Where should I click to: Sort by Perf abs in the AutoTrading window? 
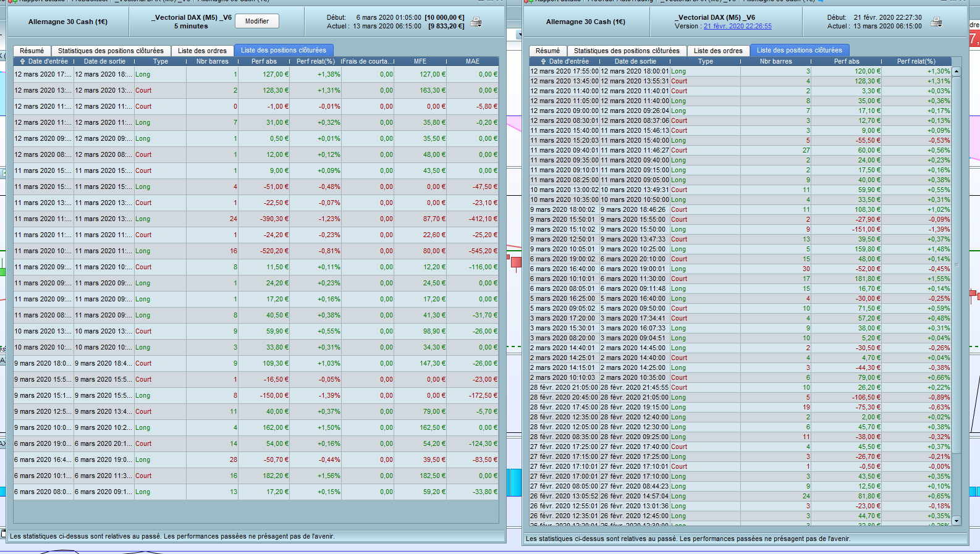847,62
